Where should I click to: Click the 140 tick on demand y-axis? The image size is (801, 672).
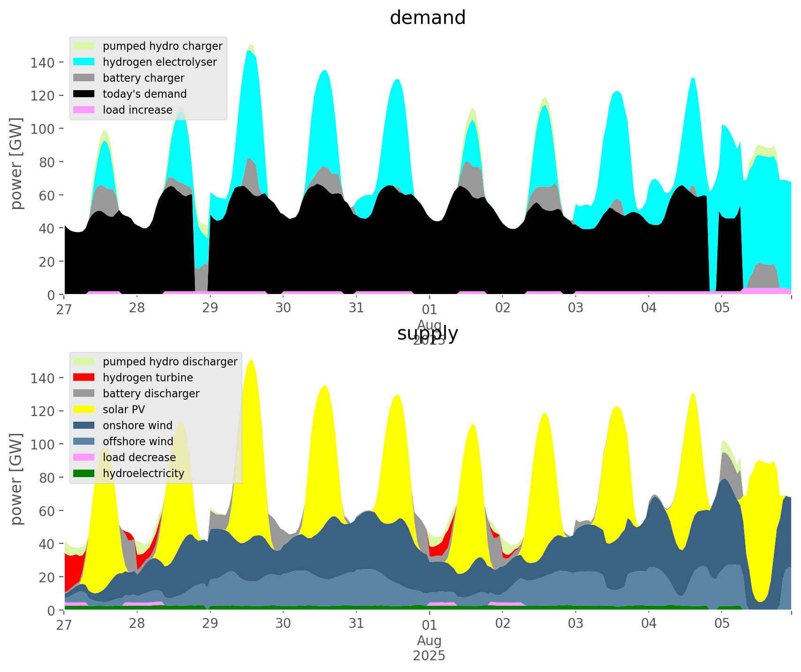pos(42,62)
